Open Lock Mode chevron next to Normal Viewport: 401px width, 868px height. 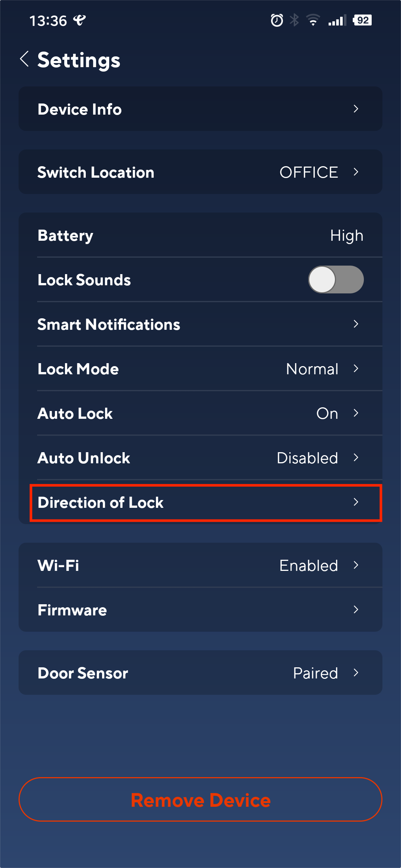coord(356,368)
